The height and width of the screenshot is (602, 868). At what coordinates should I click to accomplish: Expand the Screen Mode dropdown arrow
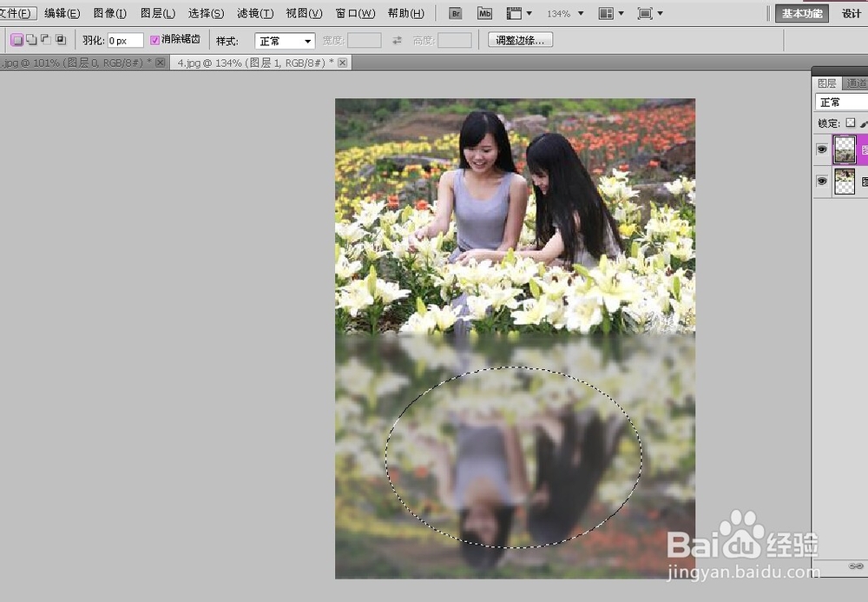pos(660,13)
